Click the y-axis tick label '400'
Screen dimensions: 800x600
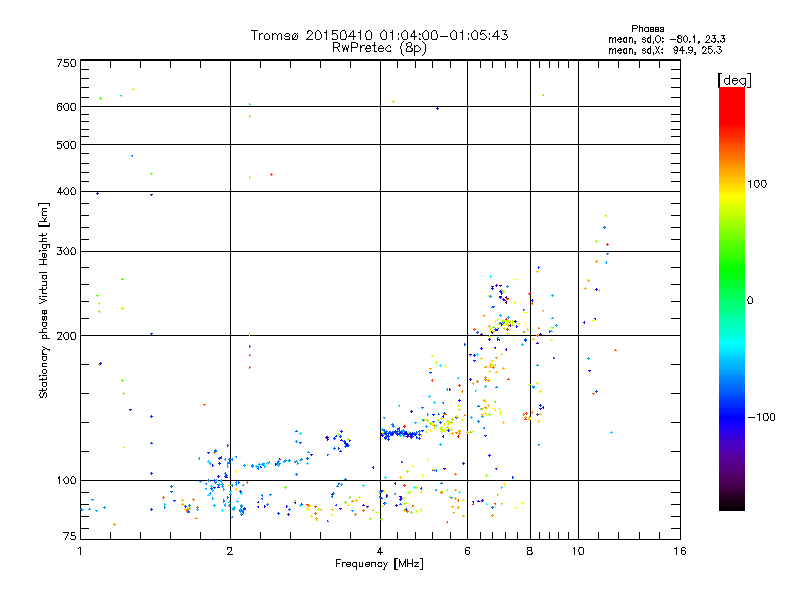tap(66, 192)
